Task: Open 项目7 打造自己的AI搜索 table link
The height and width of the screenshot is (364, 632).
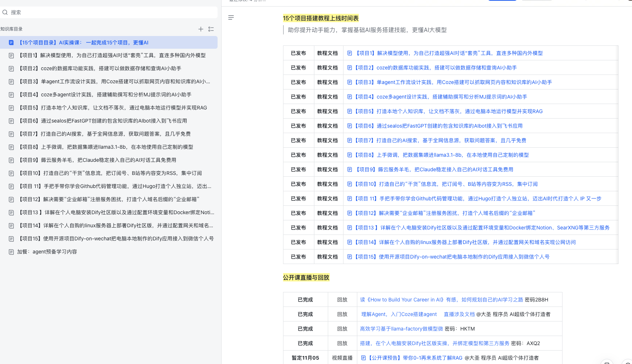Action: 440,140
